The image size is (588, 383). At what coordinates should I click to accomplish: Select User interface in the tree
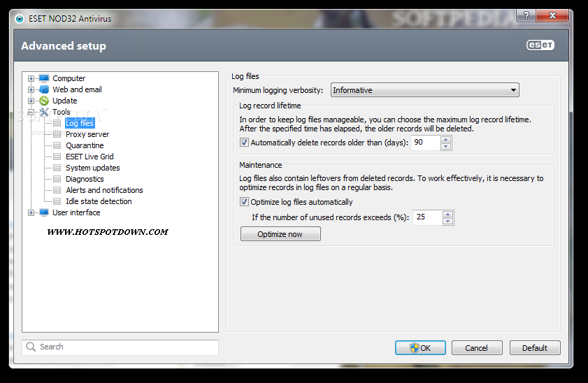coord(76,212)
